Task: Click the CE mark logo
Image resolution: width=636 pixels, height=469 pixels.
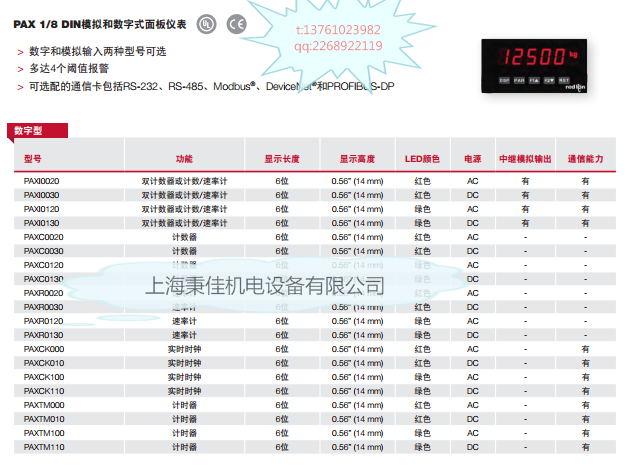Action: click(236, 24)
